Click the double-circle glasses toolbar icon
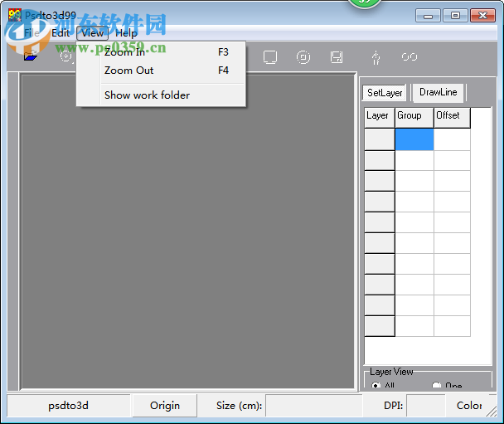Viewport: 504px width, 424px height. 409,57
